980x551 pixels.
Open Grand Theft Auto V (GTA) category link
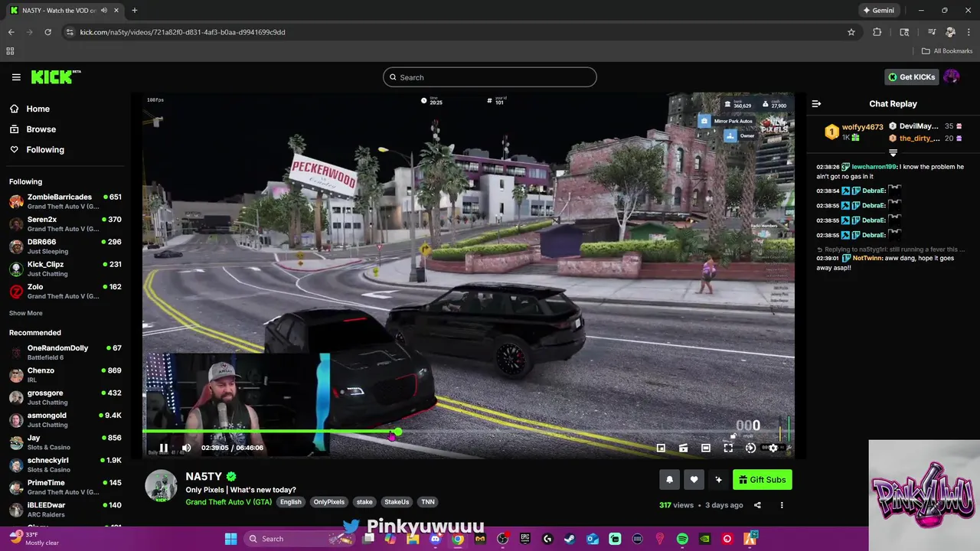[228, 502]
